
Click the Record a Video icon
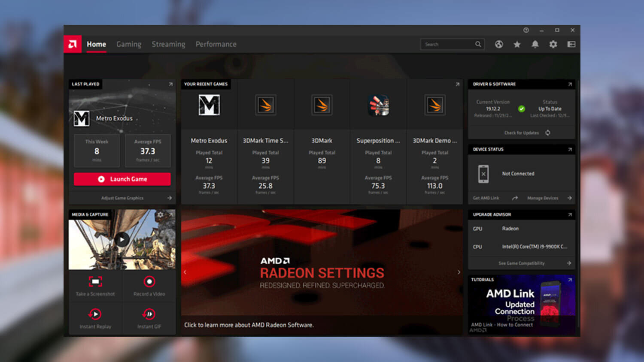click(x=149, y=282)
